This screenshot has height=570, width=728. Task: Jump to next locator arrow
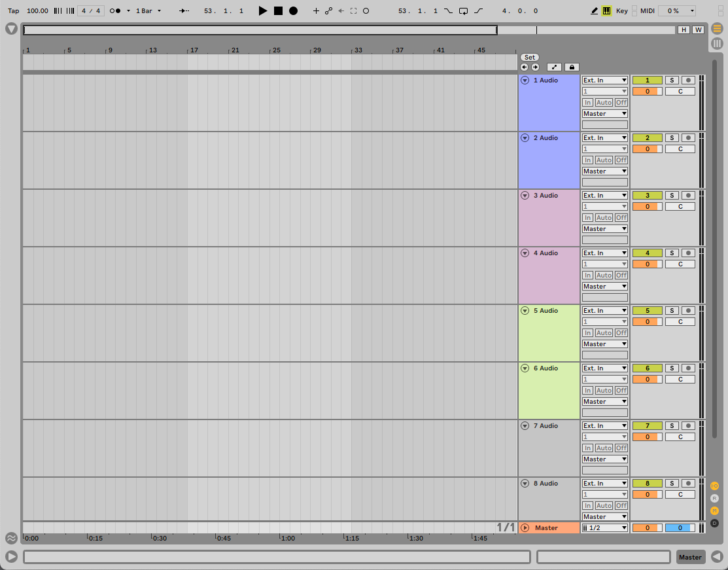point(535,67)
